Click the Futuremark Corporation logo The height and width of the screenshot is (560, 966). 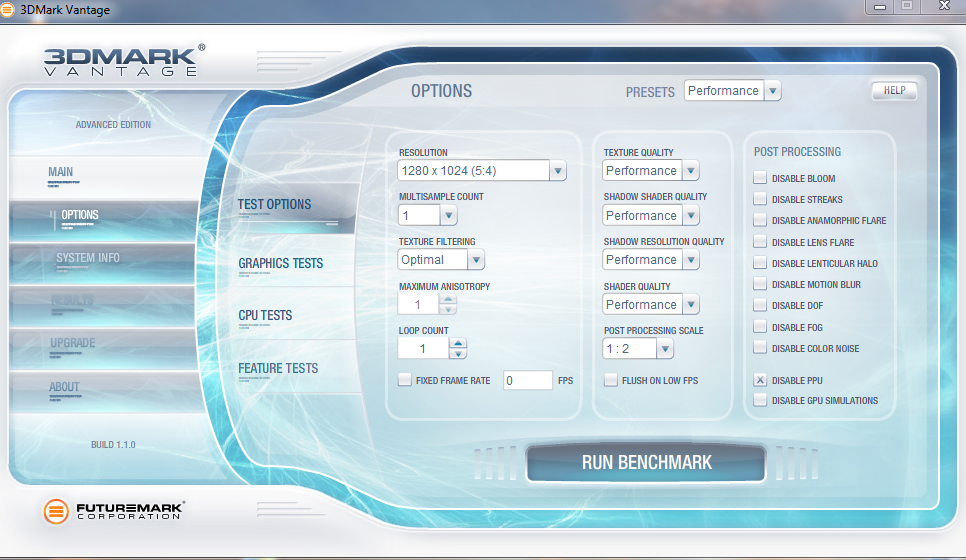tap(114, 511)
